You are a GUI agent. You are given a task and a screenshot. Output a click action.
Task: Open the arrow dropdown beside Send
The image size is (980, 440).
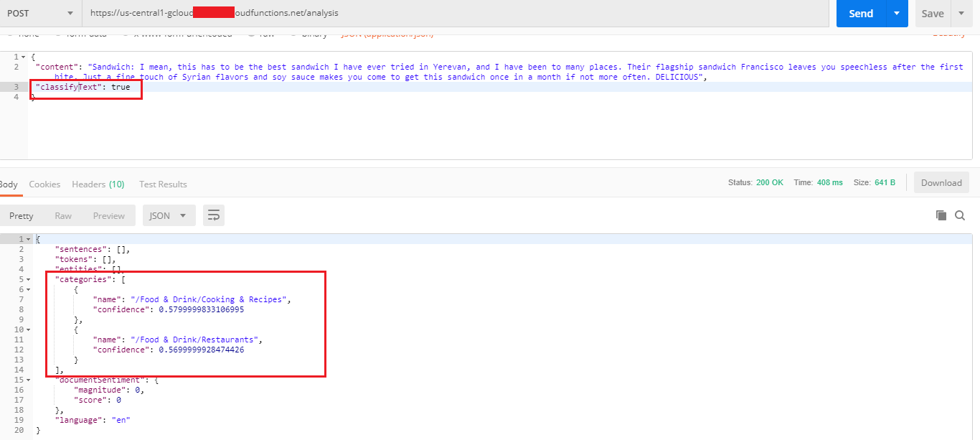897,13
